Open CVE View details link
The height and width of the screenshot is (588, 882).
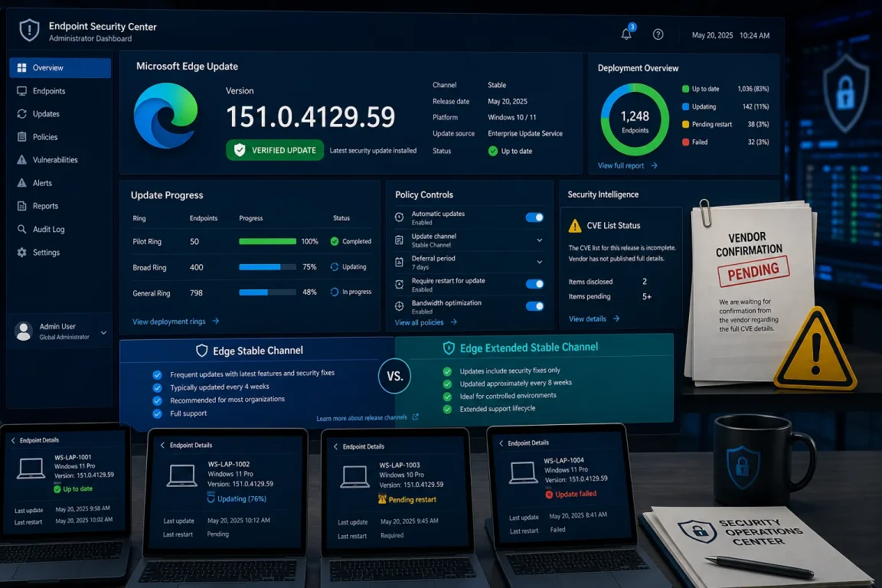[x=594, y=318]
